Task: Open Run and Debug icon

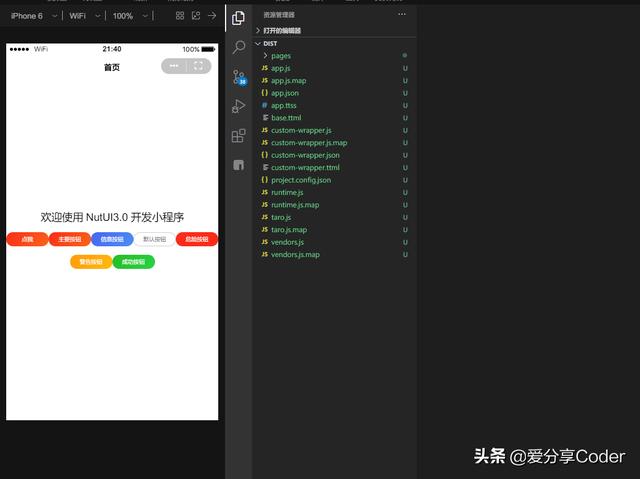Action: 238,106
